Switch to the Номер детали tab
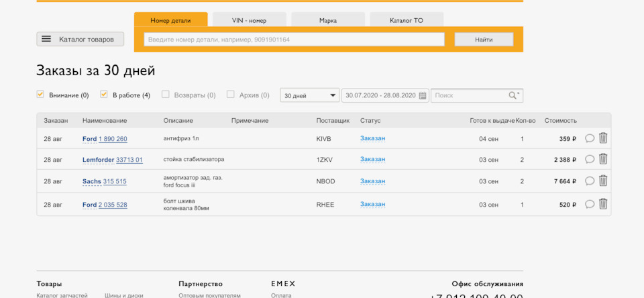Image resolution: width=644 pixels, height=298 pixels. [x=170, y=20]
